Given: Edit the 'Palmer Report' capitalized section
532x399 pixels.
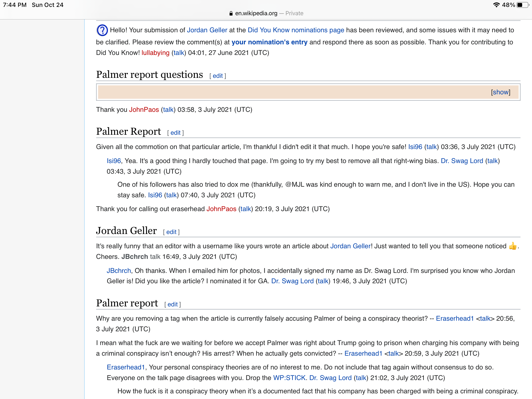Looking at the screenshot, I should [175, 133].
